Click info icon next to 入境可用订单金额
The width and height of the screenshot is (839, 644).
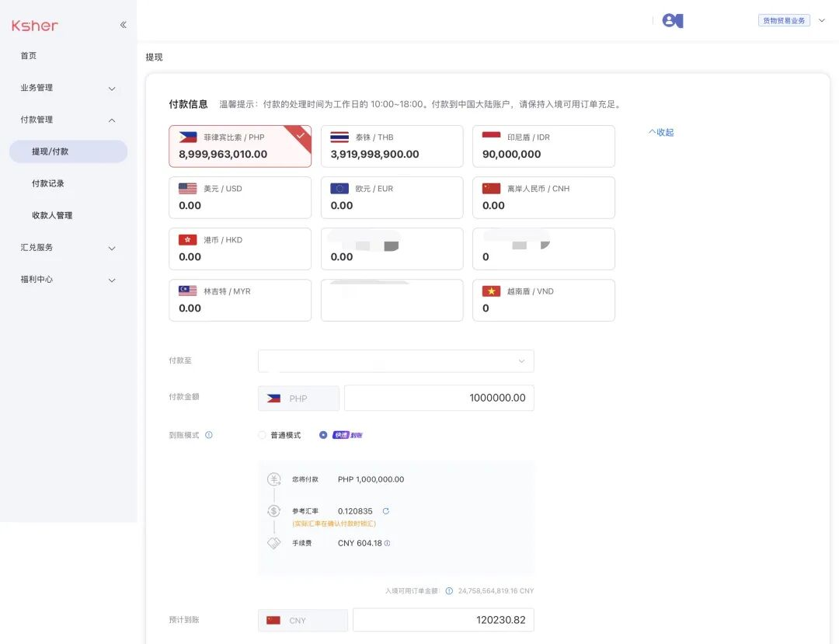tap(449, 591)
